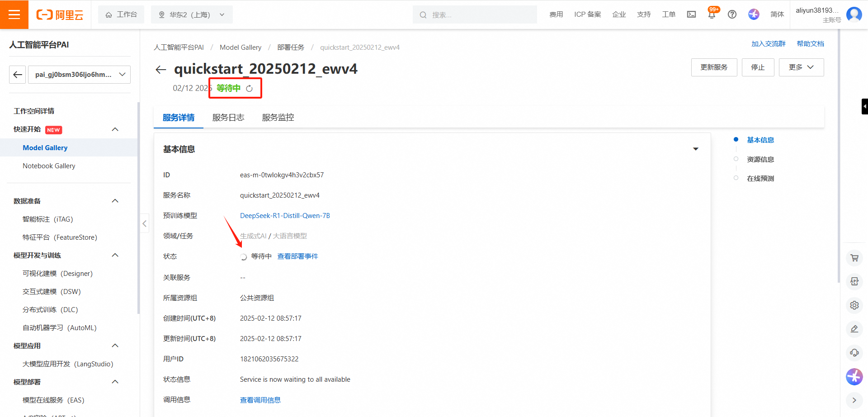Click 查看调用信息 link

point(260,400)
